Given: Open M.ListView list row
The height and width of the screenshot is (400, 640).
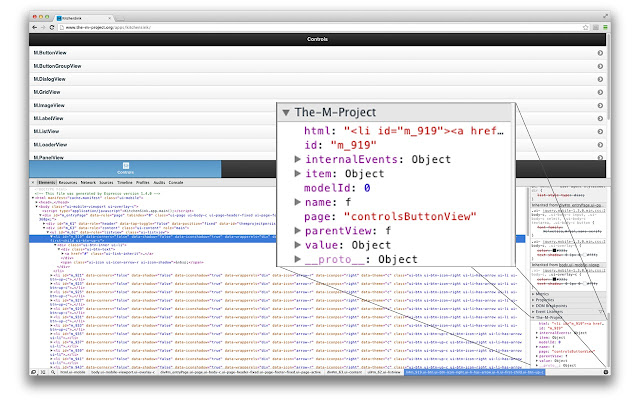Looking at the screenshot, I should coord(153,131).
